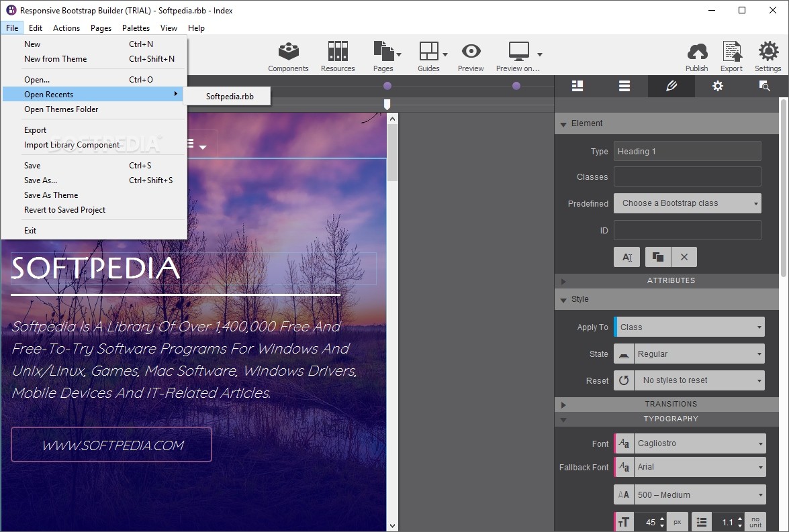Open the Palettes menu
The image size is (789, 532).
coord(136,28)
